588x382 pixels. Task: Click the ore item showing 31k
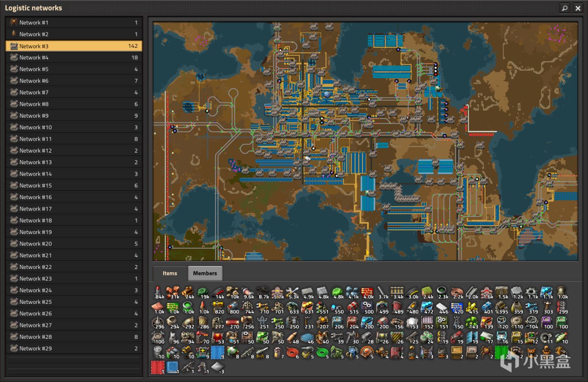click(173, 292)
